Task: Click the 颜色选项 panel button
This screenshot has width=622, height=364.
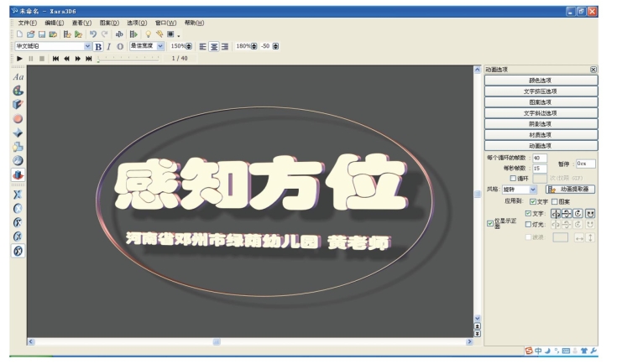Action: pyautogui.click(x=541, y=81)
